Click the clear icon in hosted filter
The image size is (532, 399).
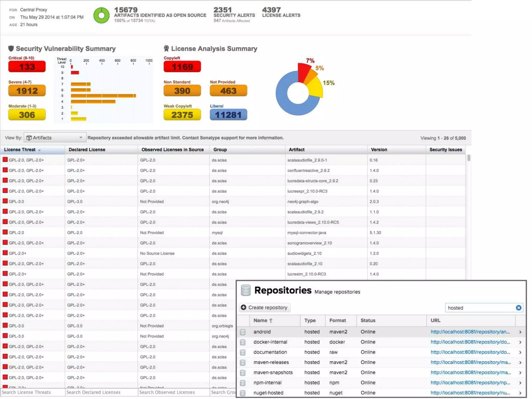pos(518,308)
